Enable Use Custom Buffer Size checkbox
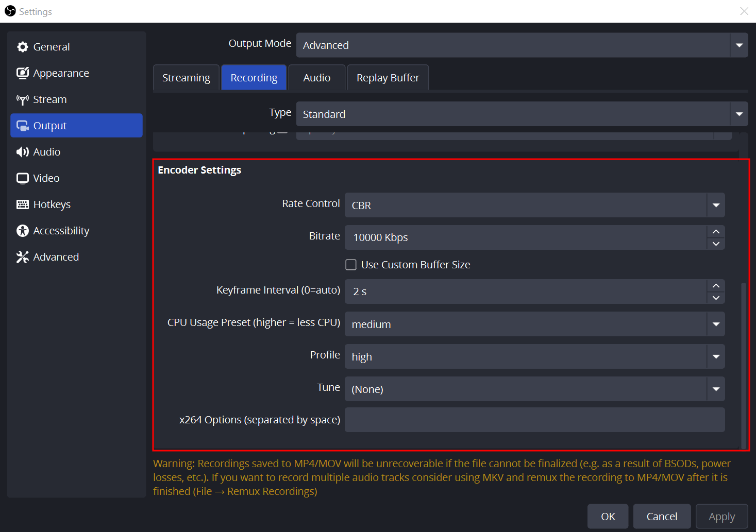Image resolution: width=756 pixels, height=532 pixels. (x=351, y=265)
